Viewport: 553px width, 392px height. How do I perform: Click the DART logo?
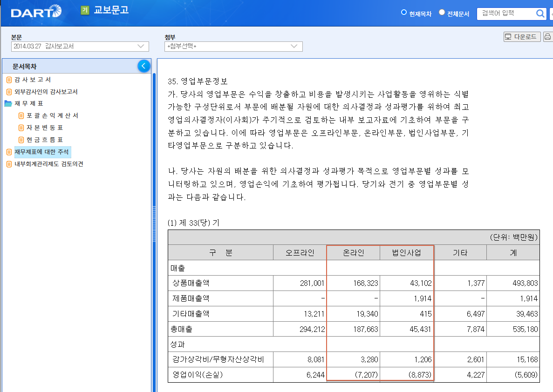[x=36, y=12]
